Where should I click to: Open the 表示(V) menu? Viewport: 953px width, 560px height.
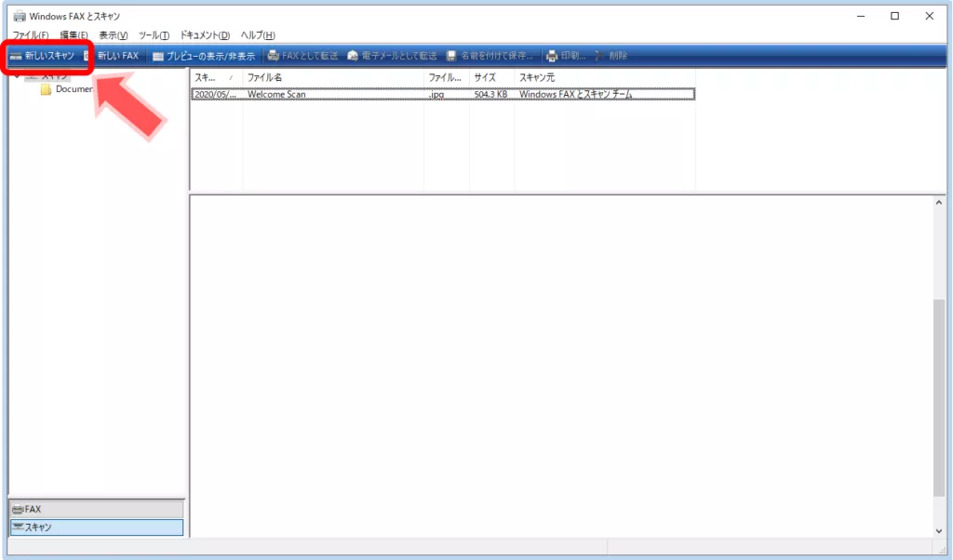tap(113, 35)
